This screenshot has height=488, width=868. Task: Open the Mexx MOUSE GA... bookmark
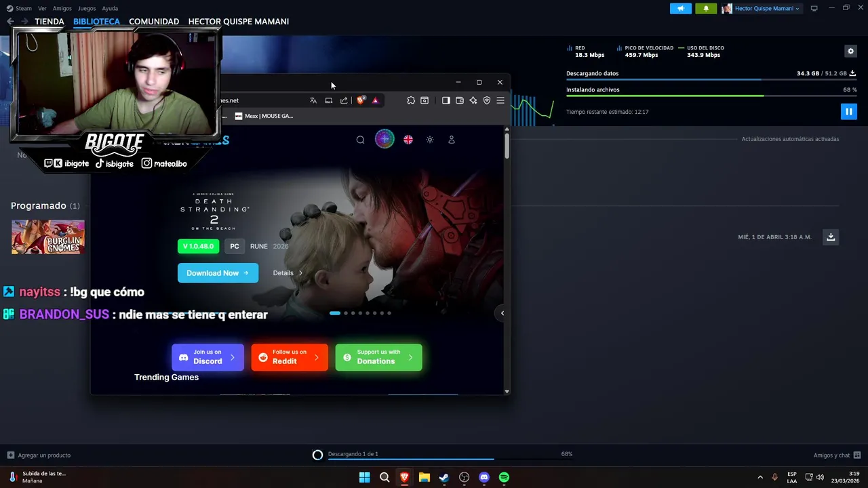(264, 116)
